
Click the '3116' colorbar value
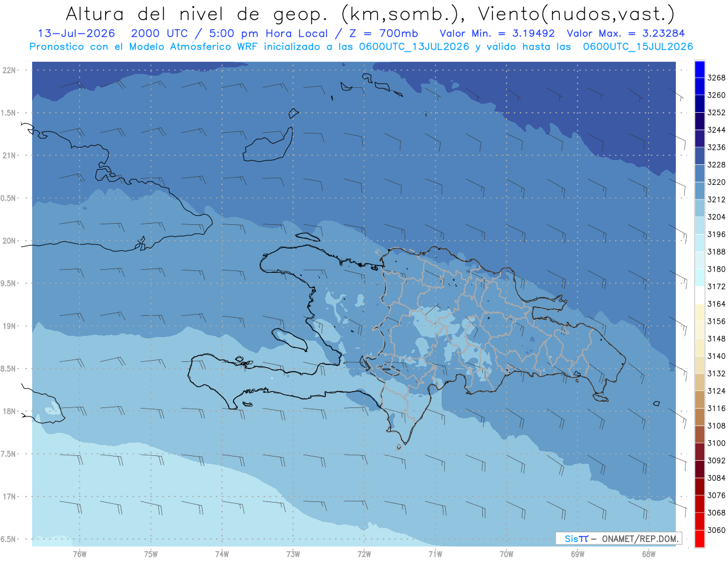click(716, 408)
